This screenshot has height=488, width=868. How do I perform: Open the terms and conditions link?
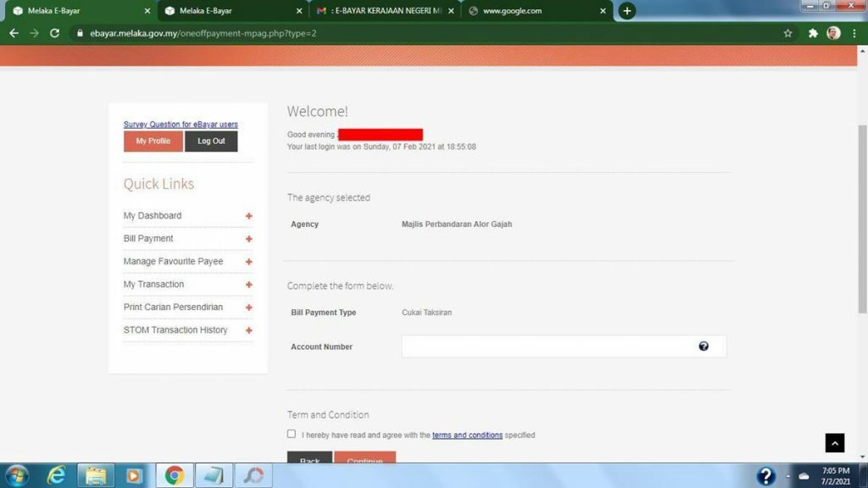coord(467,435)
